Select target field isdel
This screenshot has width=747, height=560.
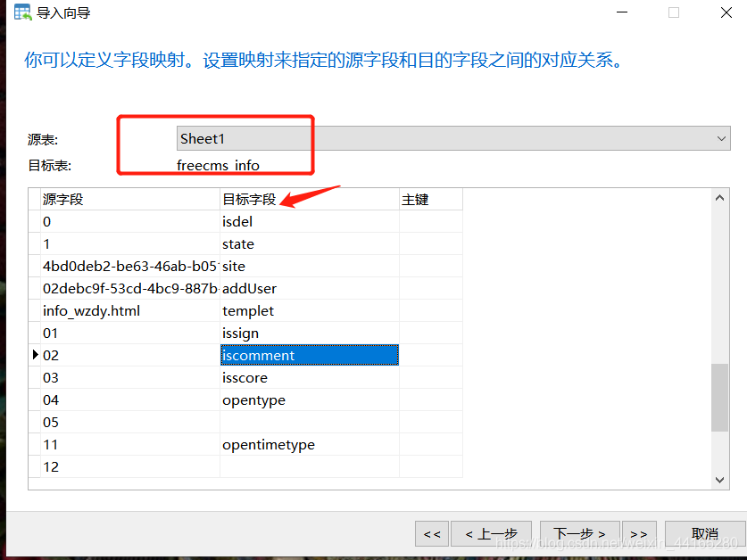click(310, 221)
